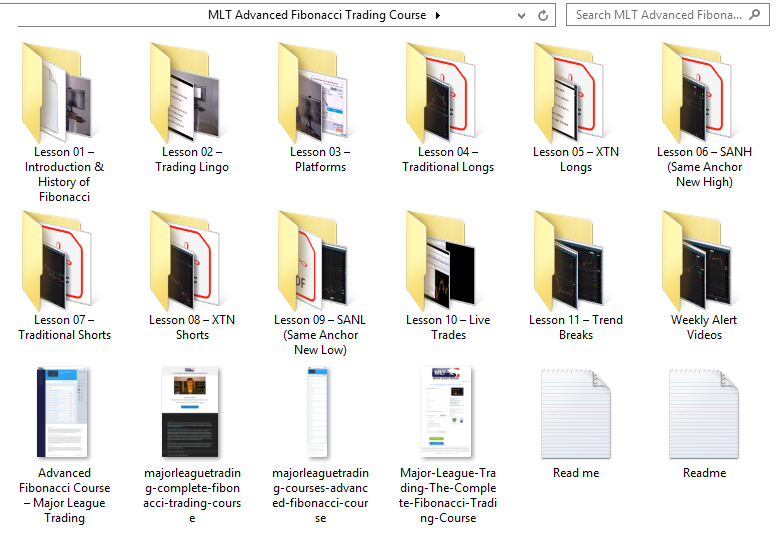Click the MLT Advanced Fibonacci breadcrumb path
The image size is (777, 544).
(x=316, y=15)
